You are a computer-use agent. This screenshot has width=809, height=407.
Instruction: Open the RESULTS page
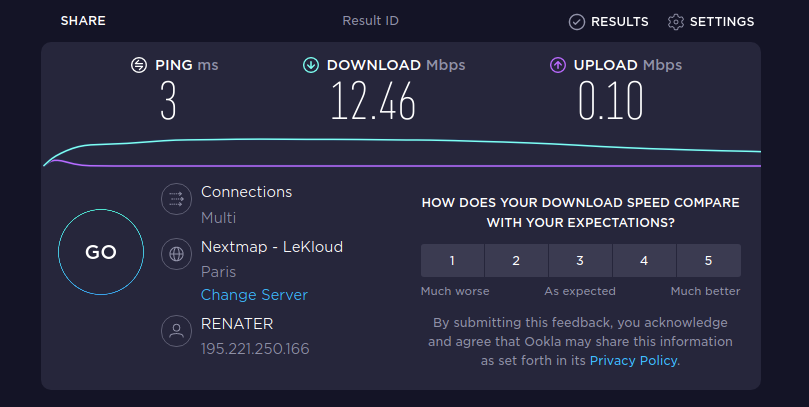click(620, 22)
